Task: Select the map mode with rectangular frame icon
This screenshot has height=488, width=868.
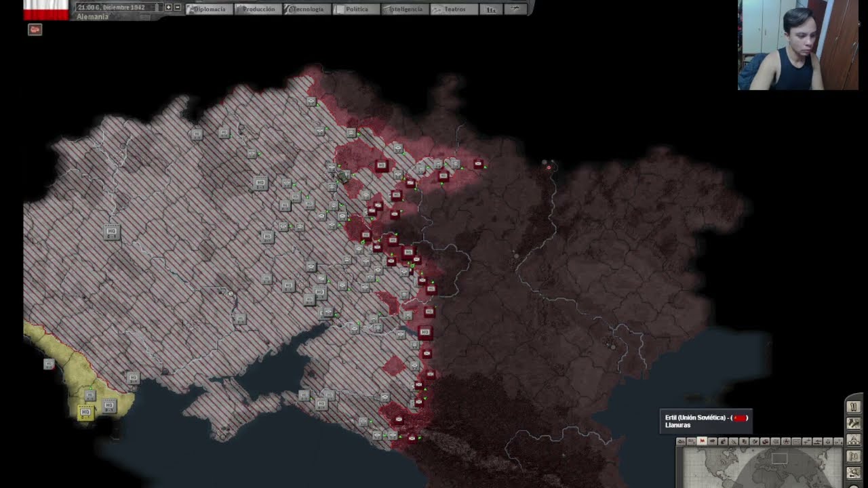Action: (797, 441)
